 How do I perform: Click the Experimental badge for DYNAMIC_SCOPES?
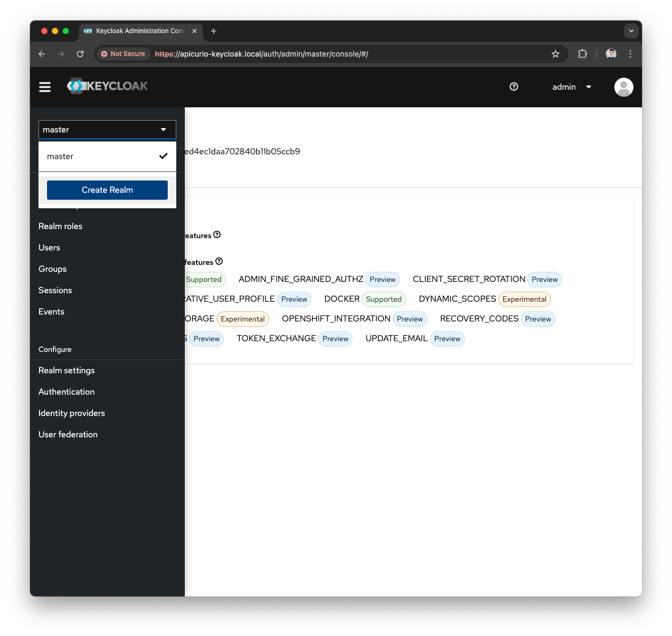(x=524, y=299)
